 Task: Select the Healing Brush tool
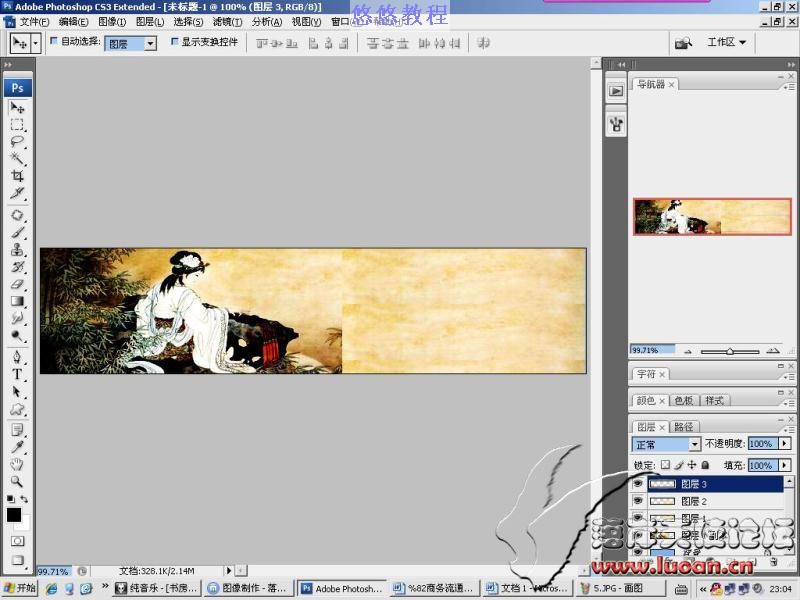[x=17, y=215]
